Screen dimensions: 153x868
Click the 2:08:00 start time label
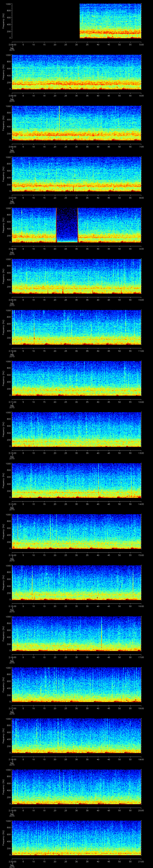click(12, 249)
